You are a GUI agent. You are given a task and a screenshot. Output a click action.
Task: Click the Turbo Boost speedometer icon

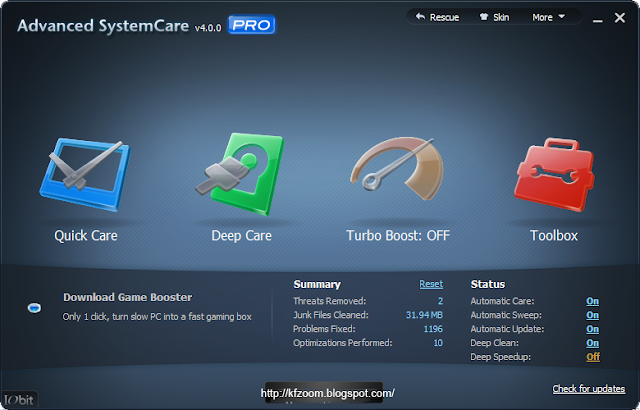(397, 168)
